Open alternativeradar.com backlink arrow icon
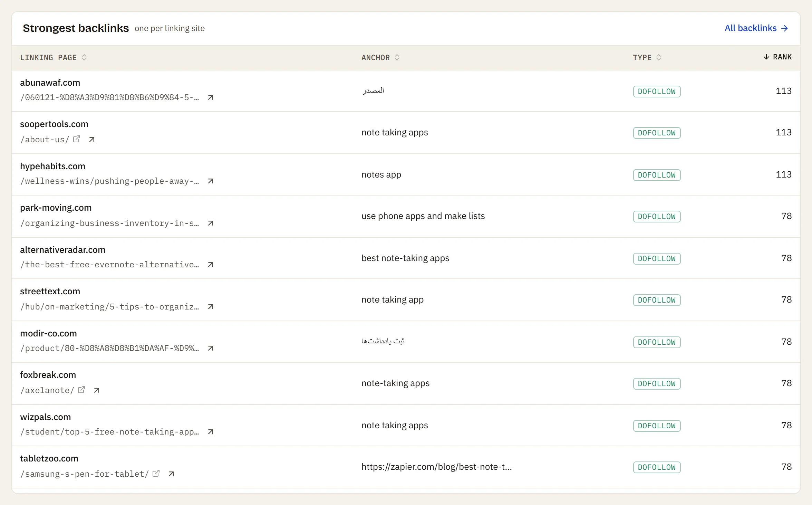 pos(211,265)
